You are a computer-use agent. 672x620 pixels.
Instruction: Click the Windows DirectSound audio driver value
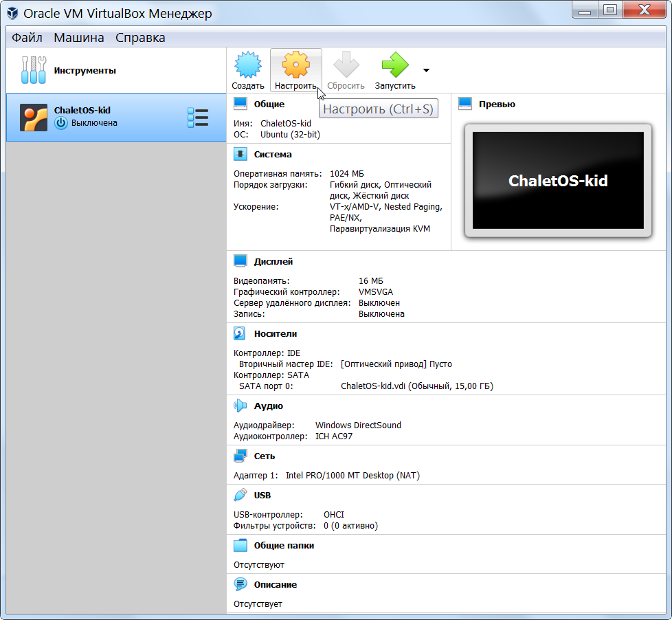358,425
